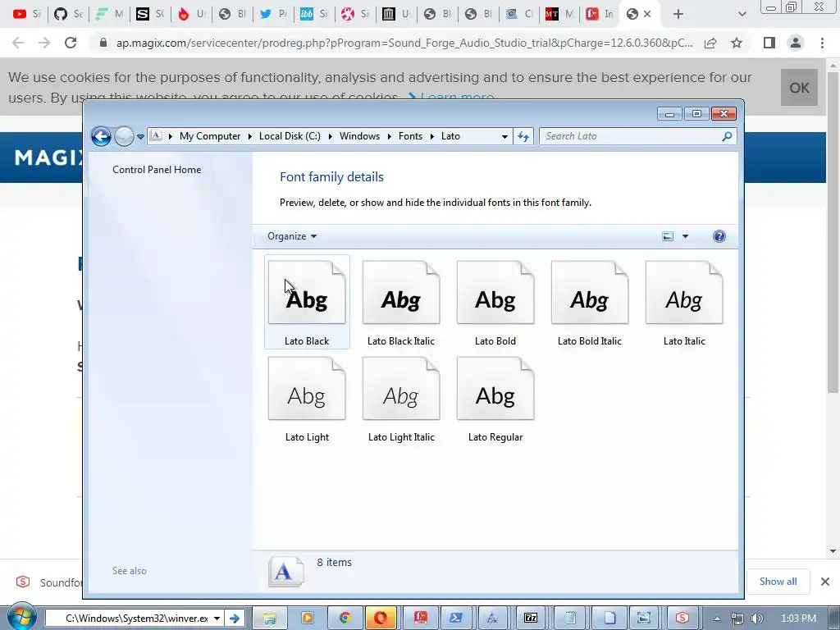Image resolution: width=840 pixels, height=630 pixels.
Task: Open the Chrome profile icon
Action: [796, 43]
